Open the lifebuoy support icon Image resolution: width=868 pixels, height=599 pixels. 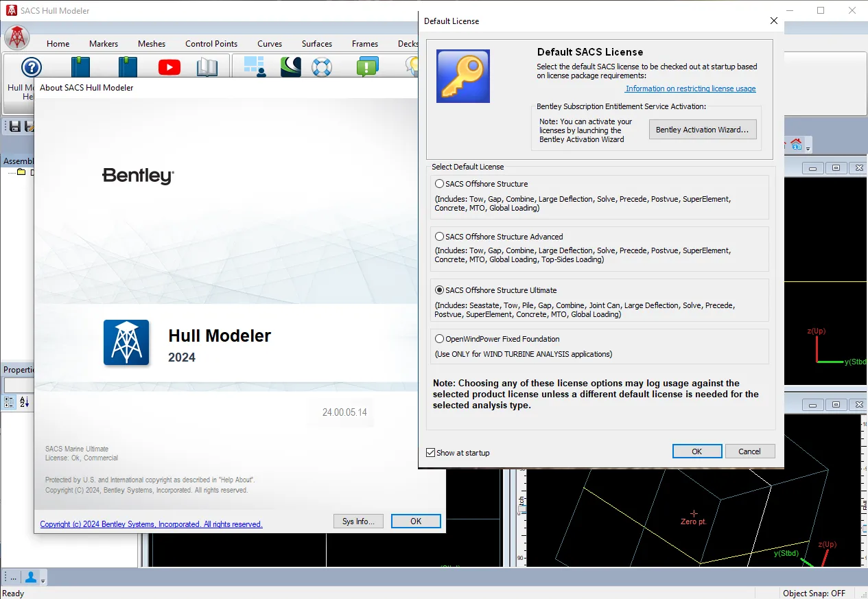tap(321, 67)
